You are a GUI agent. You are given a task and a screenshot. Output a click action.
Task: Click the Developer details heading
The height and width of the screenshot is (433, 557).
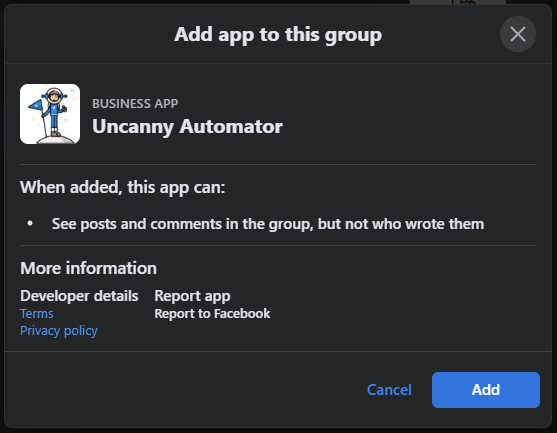[79, 296]
